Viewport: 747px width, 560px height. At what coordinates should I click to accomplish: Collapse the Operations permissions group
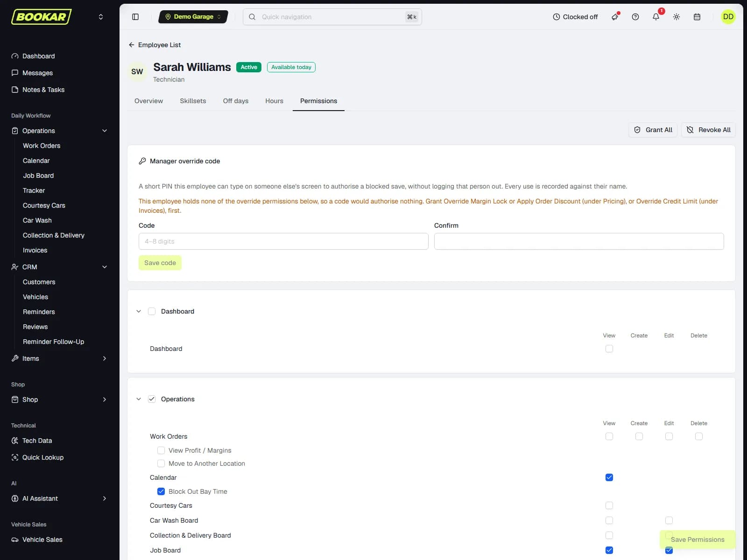coord(139,399)
